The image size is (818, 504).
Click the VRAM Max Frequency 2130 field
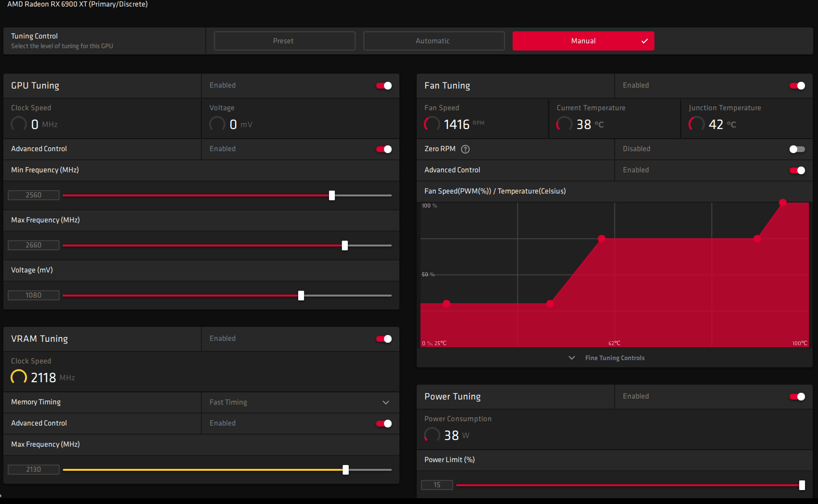(34, 469)
